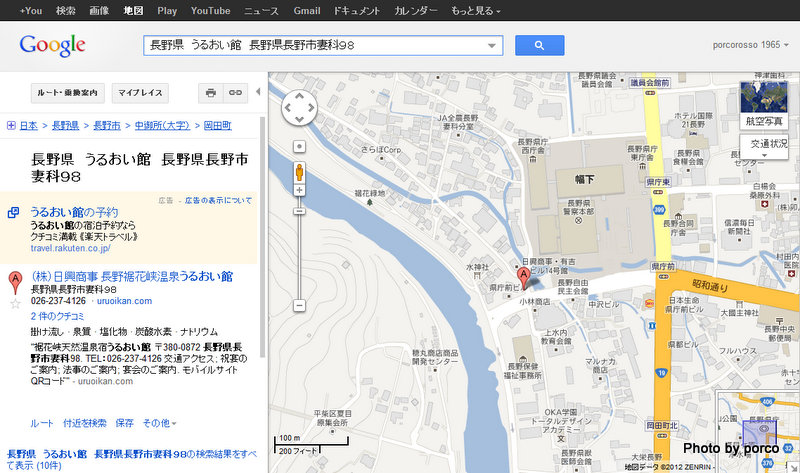Click the 100 m map scale bar

pyautogui.click(x=311, y=440)
